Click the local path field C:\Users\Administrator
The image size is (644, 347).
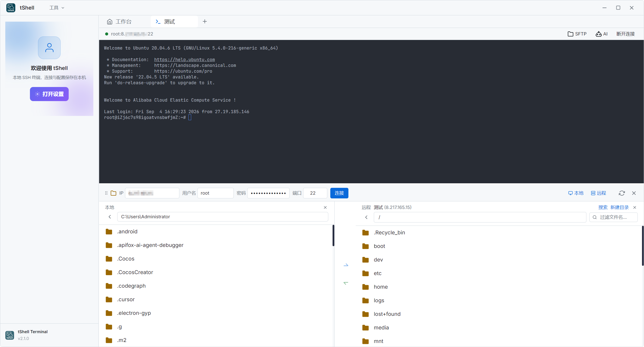click(223, 217)
